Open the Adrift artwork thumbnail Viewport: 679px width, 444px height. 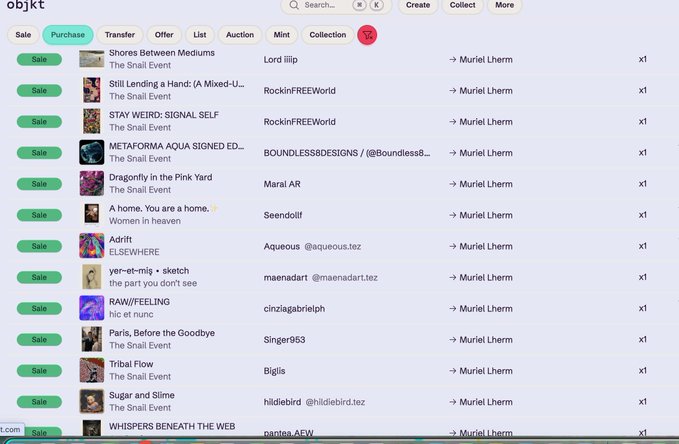tap(92, 246)
